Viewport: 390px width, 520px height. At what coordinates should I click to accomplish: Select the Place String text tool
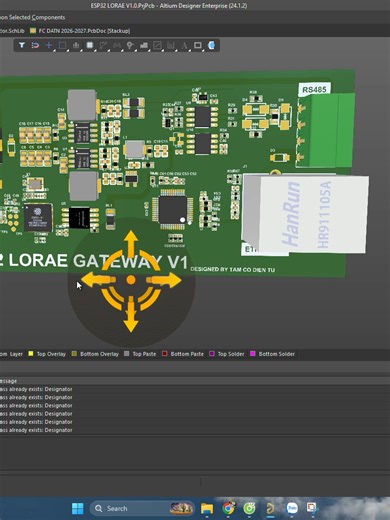coord(184,45)
